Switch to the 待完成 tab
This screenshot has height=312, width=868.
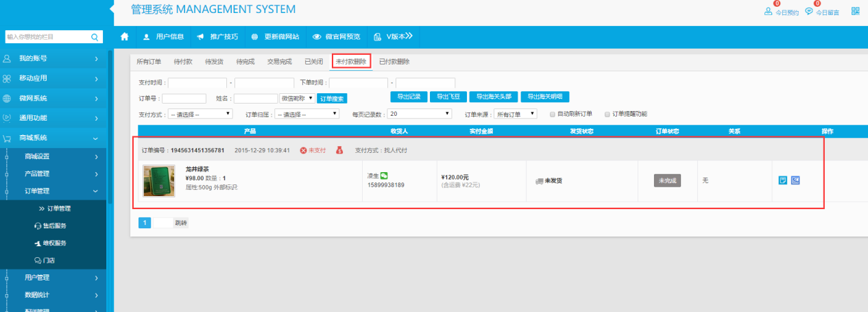click(245, 62)
